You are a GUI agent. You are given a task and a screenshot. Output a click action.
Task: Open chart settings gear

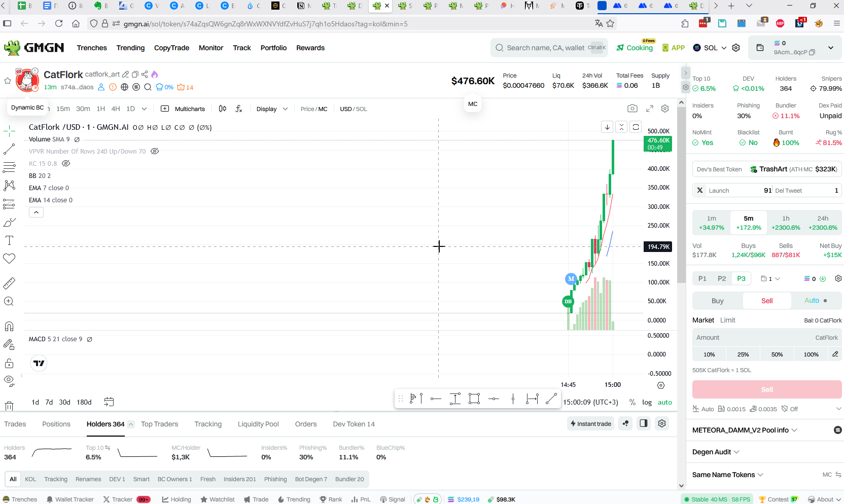[665, 109]
